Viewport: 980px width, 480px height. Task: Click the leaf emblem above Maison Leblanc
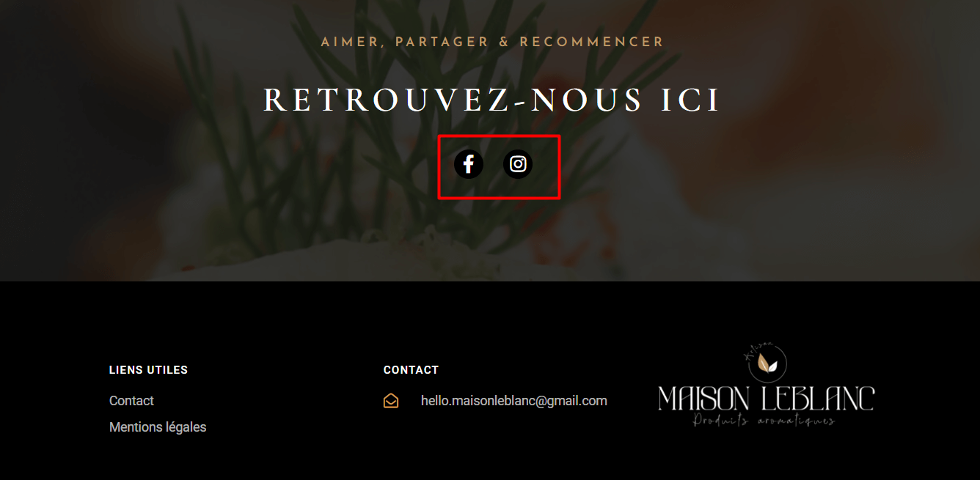[768, 363]
